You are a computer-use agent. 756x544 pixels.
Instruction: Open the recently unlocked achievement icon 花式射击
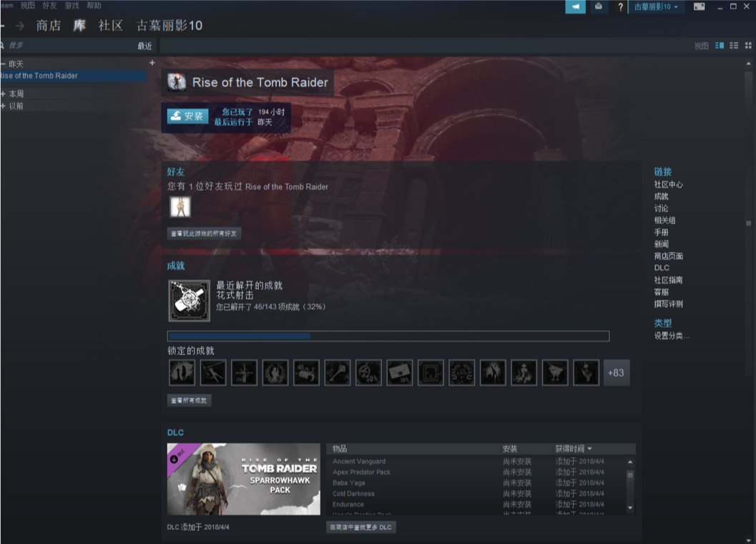pyautogui.click(x=189, y=301)
